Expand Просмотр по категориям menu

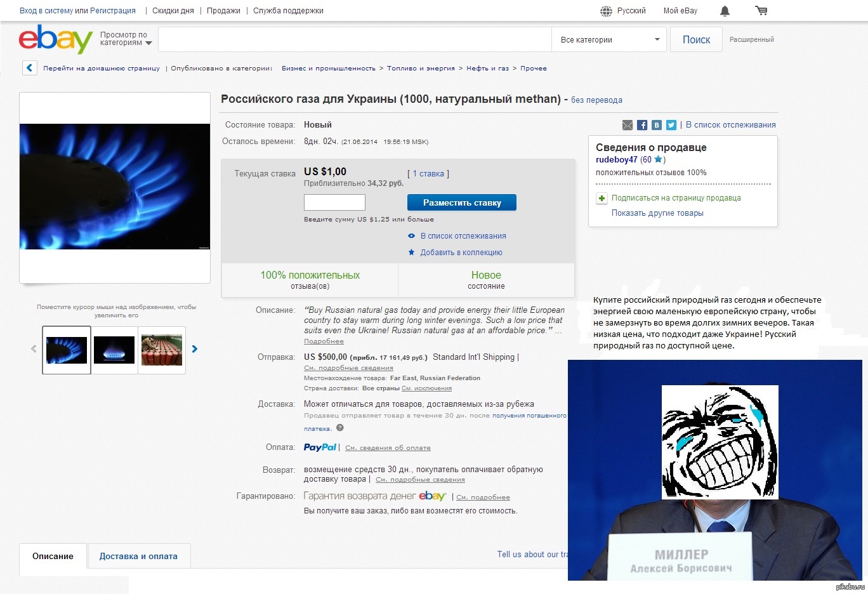pyautogui.click(x=126, y=39)
